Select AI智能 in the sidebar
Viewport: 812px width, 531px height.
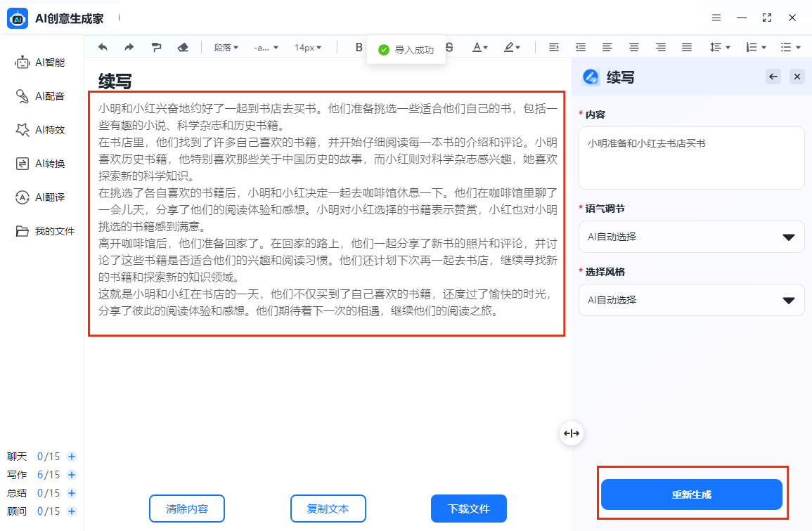click(x=44, y=62)
